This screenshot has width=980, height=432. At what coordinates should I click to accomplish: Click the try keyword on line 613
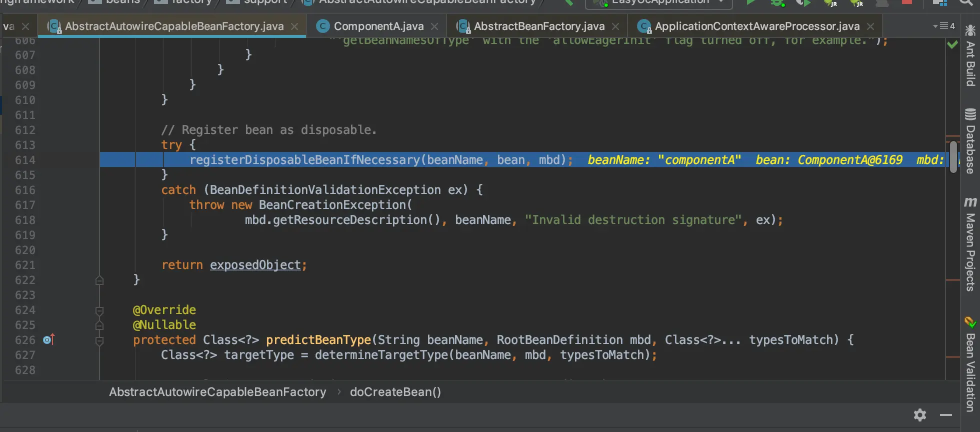click(171, 145)
